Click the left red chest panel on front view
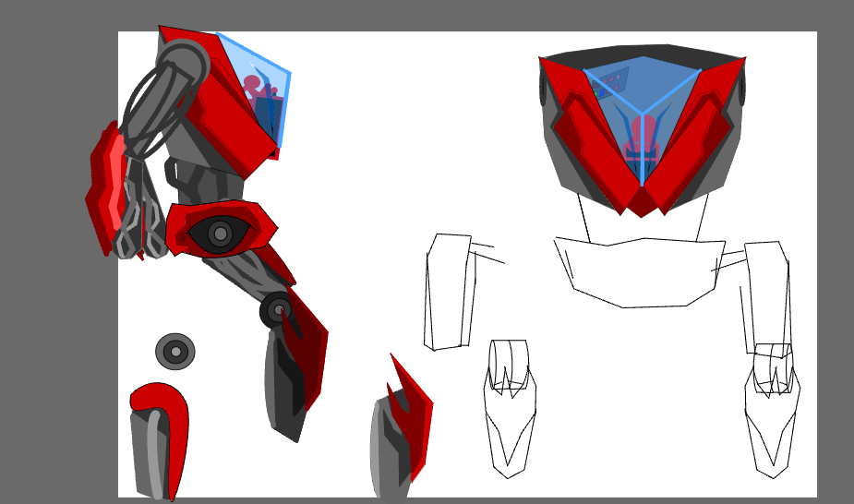Screen dimensions: 854x504 (591, 129)
